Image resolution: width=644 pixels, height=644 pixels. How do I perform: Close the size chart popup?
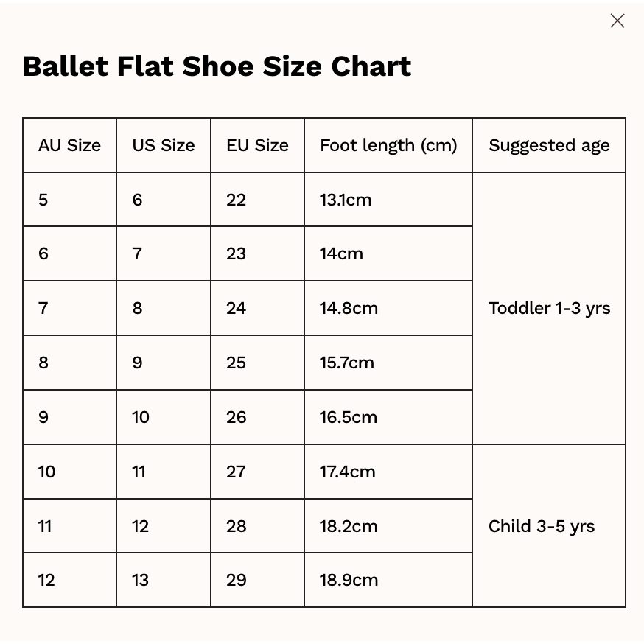click(x=617, y=21)
